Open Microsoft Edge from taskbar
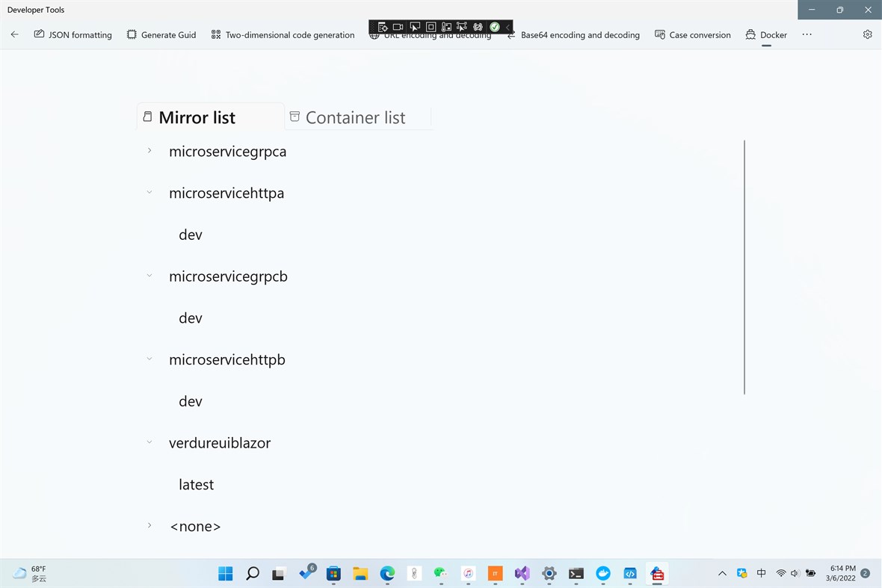This screenshot has width=882, height=588. pyautogui.click(x=388, y=573)
